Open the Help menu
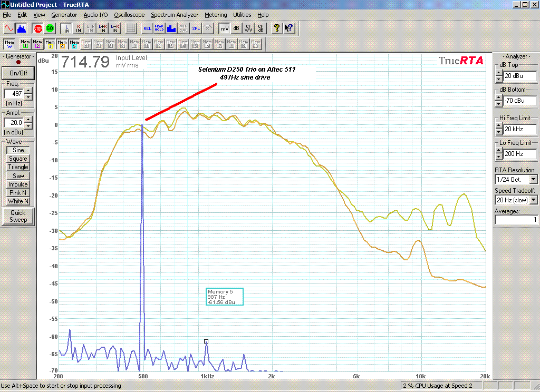Screen dimensions: 540x392 [263, 15]
